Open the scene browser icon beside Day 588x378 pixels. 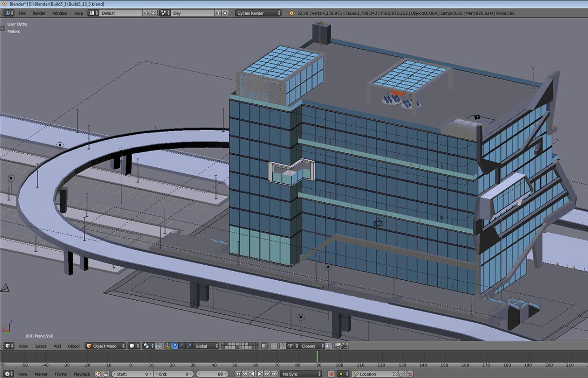pyautogui.click(x=165, y=13)
